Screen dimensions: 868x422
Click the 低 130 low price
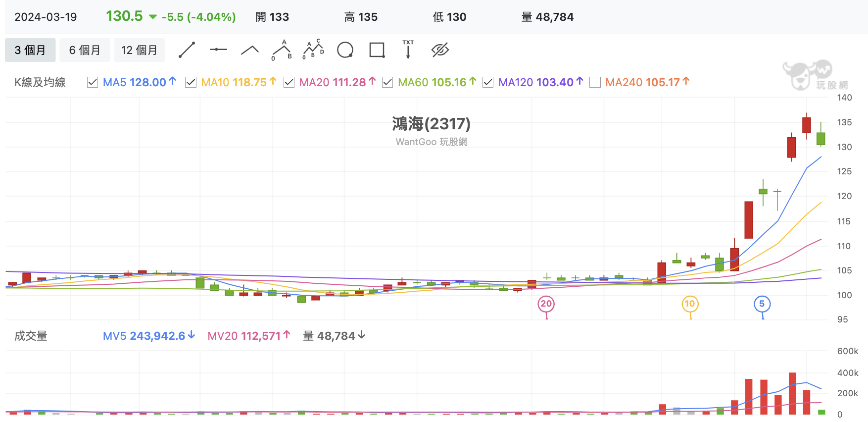(x=449, y=17)
